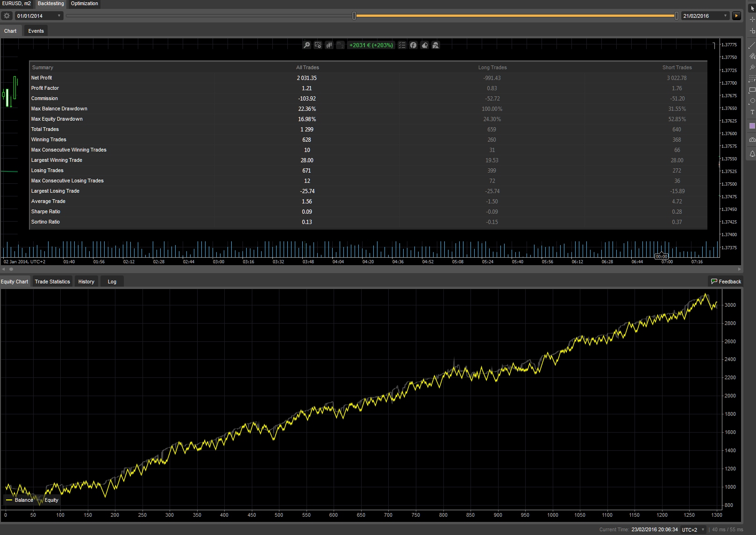Viewport: 756px width, 535px height.
Task: Click the Long Trades column header
Action: pyautogui.click(x=492, y=67)
